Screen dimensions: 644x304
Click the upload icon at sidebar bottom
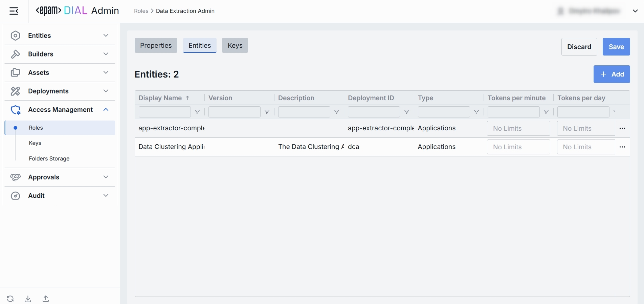pyautogui.click(x=46, y=299)
